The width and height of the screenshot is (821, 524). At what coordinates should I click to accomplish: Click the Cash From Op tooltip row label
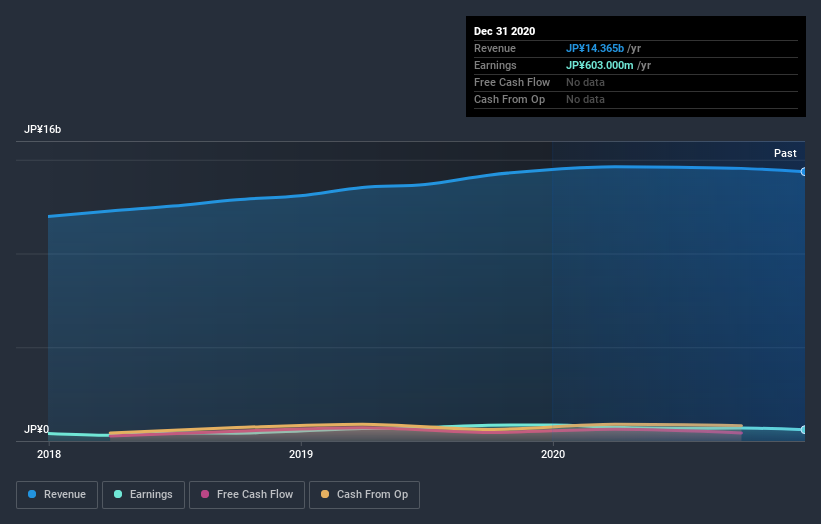tap(509, 99)
